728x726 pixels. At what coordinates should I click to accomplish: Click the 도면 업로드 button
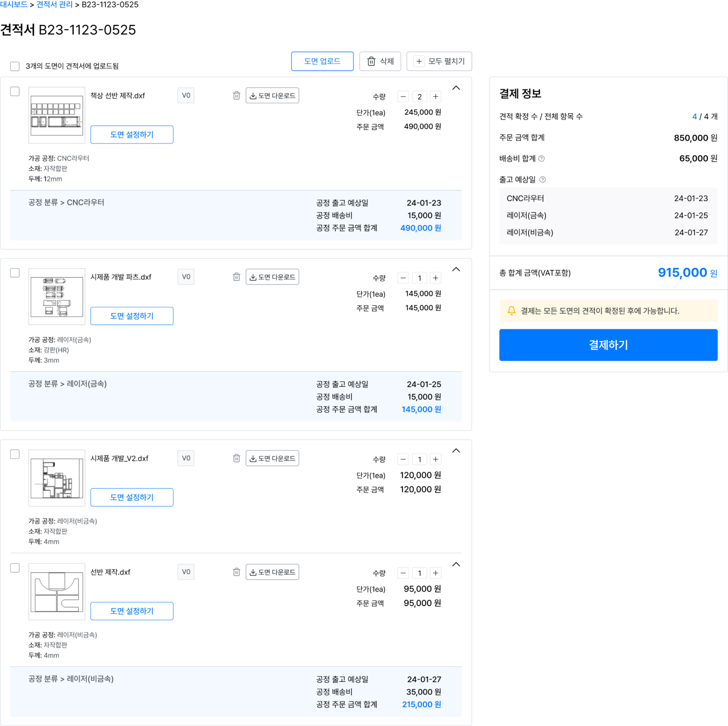[322, 61]
